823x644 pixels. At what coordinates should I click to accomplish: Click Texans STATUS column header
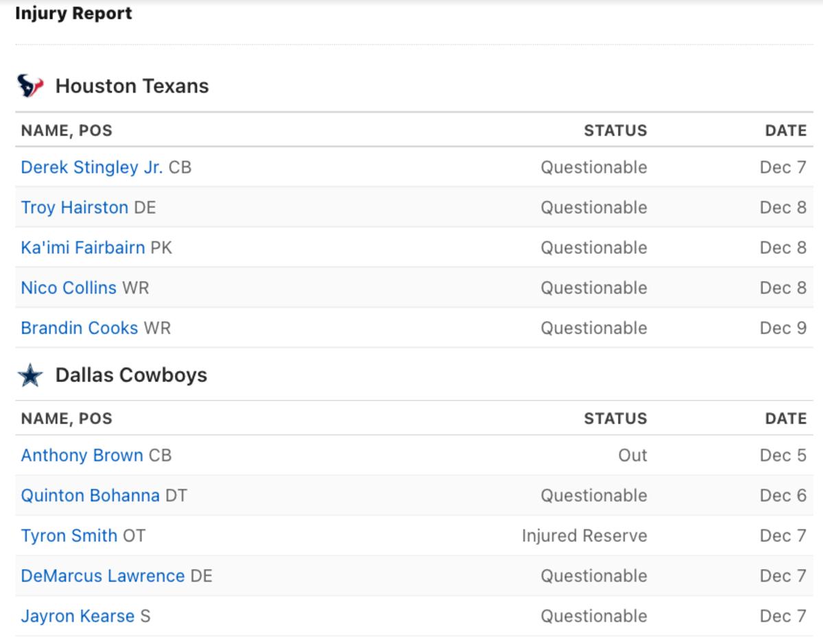pos(615,130)
